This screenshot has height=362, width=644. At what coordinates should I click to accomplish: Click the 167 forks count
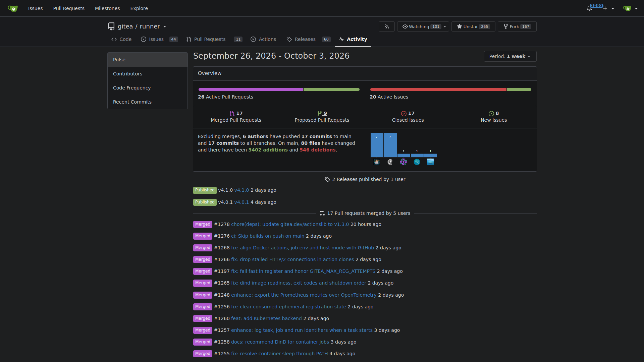tap(526, 26)
